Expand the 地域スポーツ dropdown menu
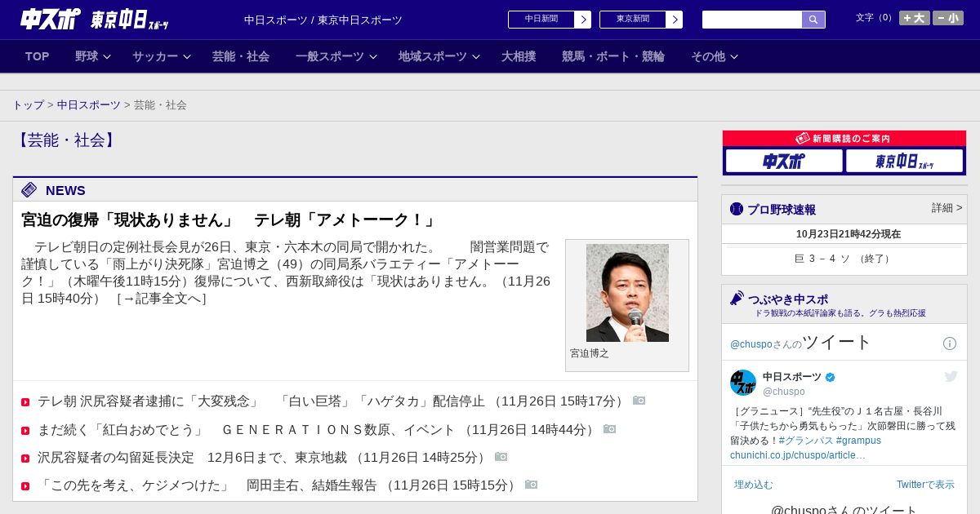 [x=439, y=56]
